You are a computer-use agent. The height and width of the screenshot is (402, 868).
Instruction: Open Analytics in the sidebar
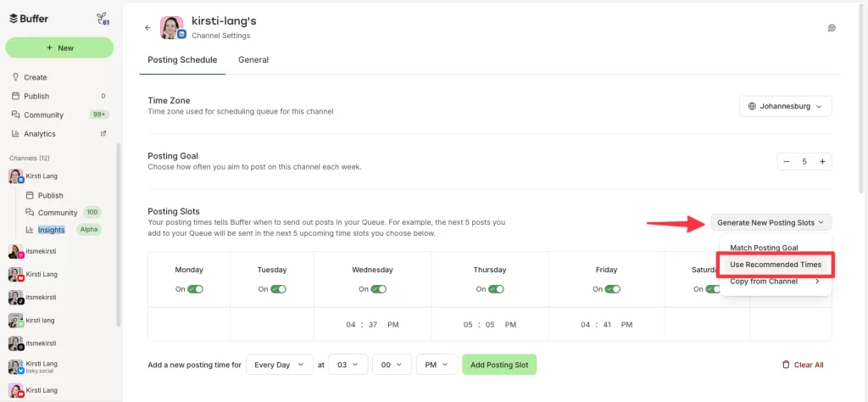click(39, 133)
